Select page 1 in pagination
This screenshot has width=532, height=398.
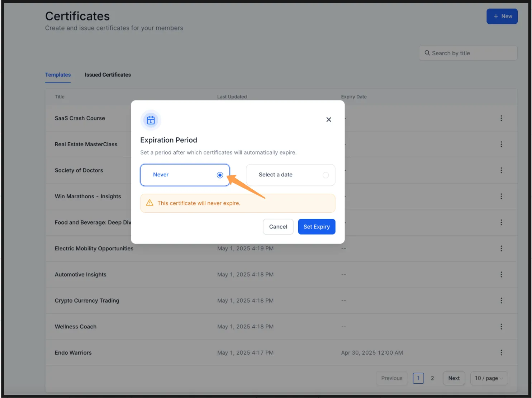[418, 378]
